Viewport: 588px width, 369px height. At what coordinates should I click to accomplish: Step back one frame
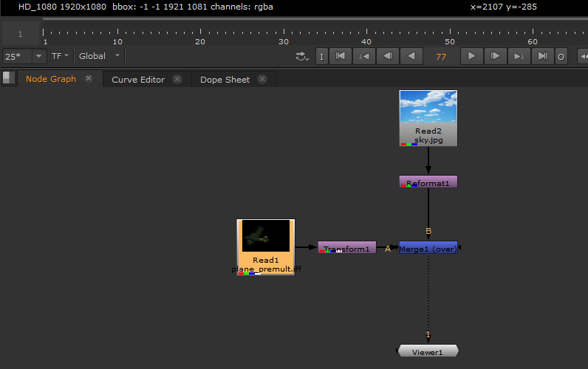tap(388, 56)
